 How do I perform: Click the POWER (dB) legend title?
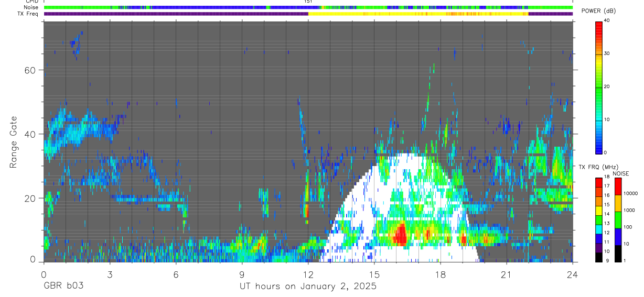(x=598, y=10)
